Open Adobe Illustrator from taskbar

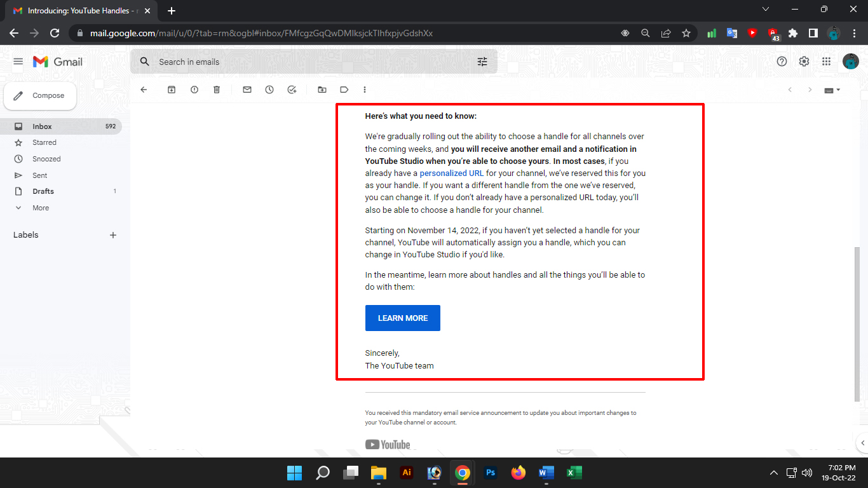(x=407, y=473)
